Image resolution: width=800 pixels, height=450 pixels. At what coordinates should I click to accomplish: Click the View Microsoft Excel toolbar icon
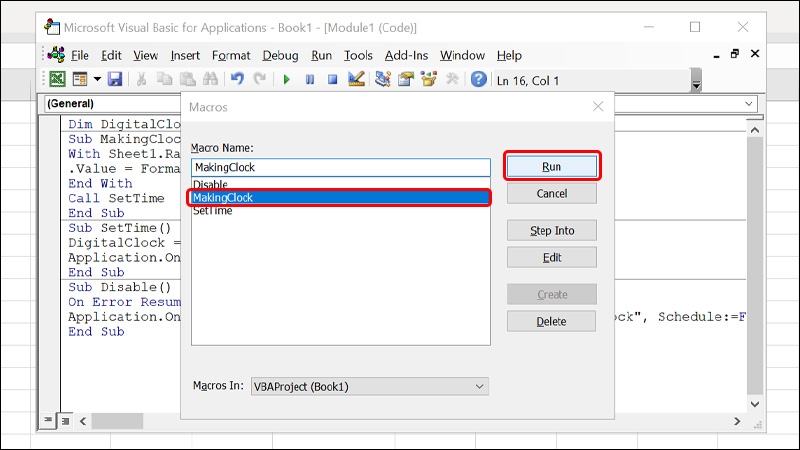coord(57,79)
